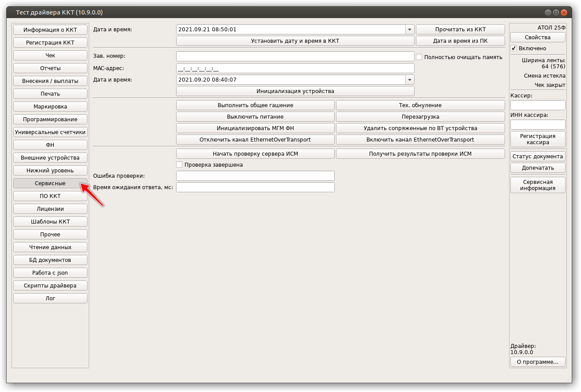Open Чтение данных section
The image size is (581, 392).
[50, 247]
